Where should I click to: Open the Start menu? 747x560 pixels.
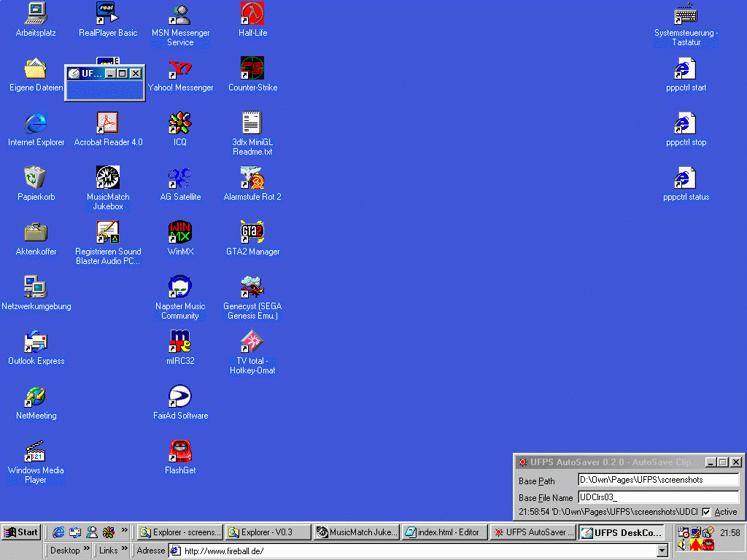click(21, 532)
